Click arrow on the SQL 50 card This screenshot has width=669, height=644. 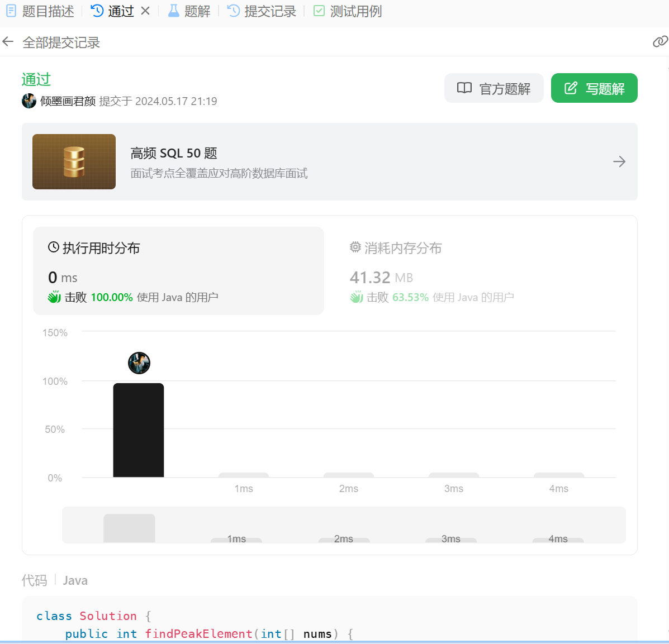(x=619, y=161)
